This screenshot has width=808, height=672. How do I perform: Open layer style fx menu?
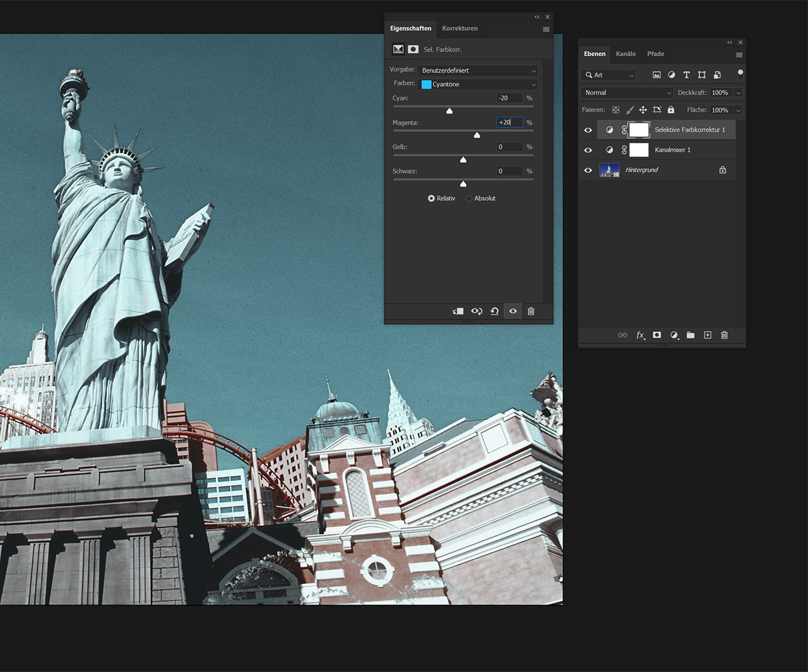pyautogui.click(x=640, y=335)
